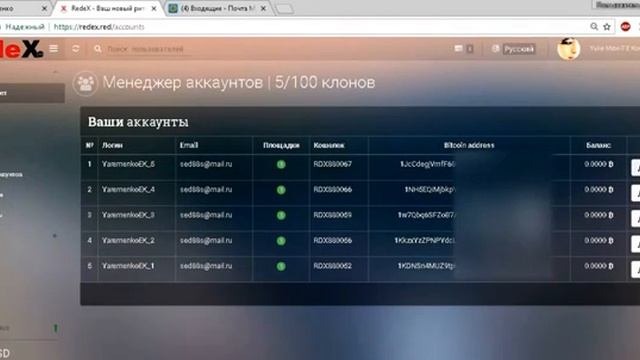The image size is (640, 360).
Task: Click the Bitcoin address column header
Action: 469,145
